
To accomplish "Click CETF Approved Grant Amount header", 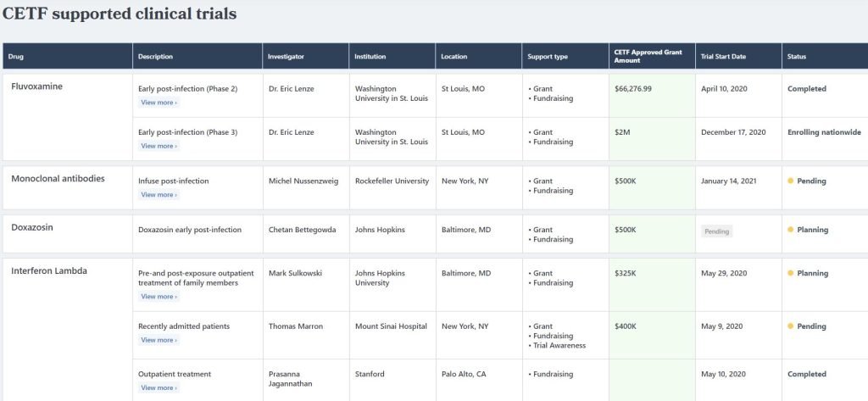I will (x=648, y=56).
